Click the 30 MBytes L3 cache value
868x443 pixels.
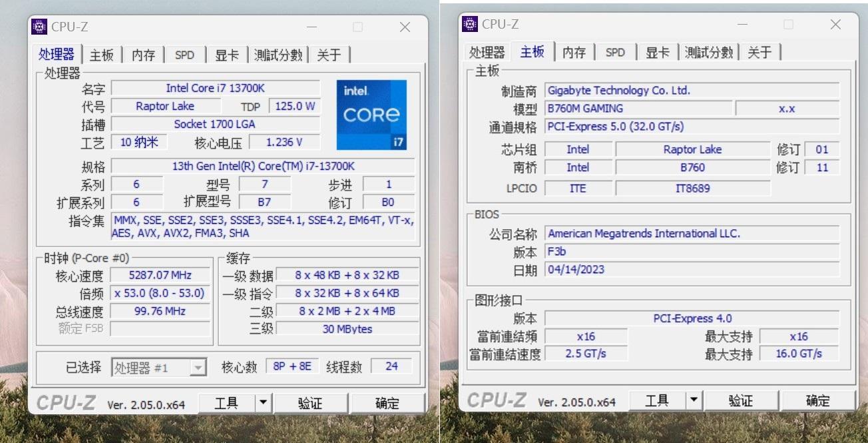pos(347,329)
